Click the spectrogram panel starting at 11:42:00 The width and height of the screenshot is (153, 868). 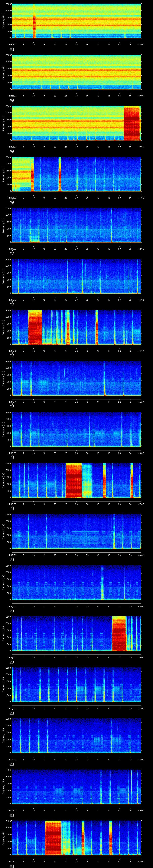pos(77,276)
